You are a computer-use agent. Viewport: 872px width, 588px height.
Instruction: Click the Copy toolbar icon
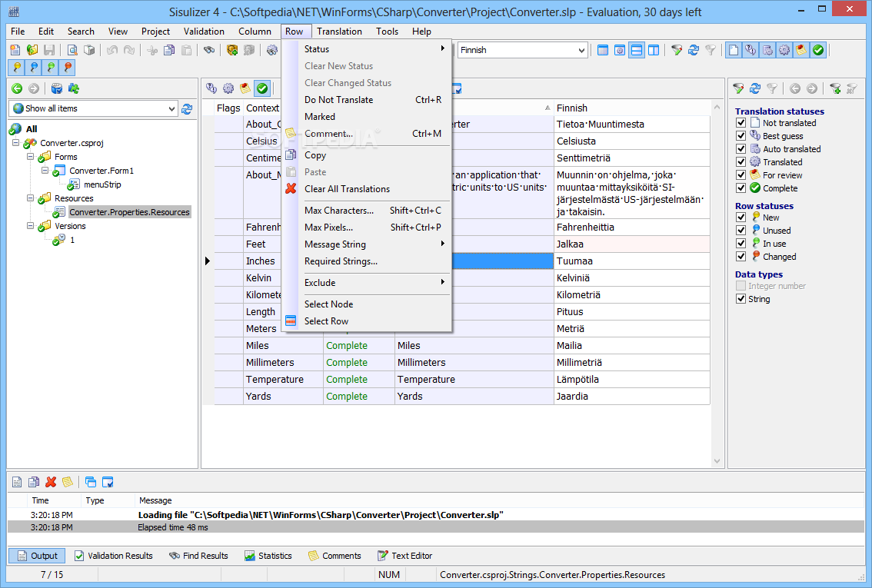170,50
